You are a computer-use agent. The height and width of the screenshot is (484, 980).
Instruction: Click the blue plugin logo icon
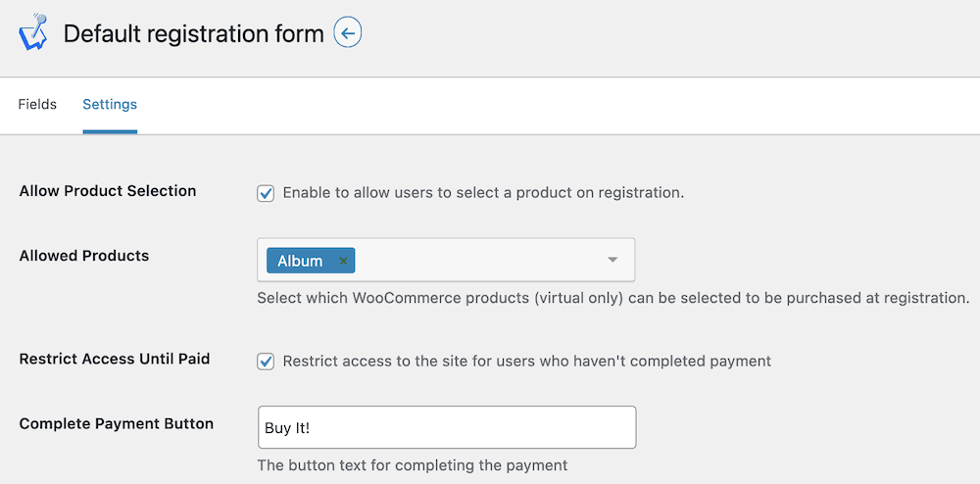32,32
